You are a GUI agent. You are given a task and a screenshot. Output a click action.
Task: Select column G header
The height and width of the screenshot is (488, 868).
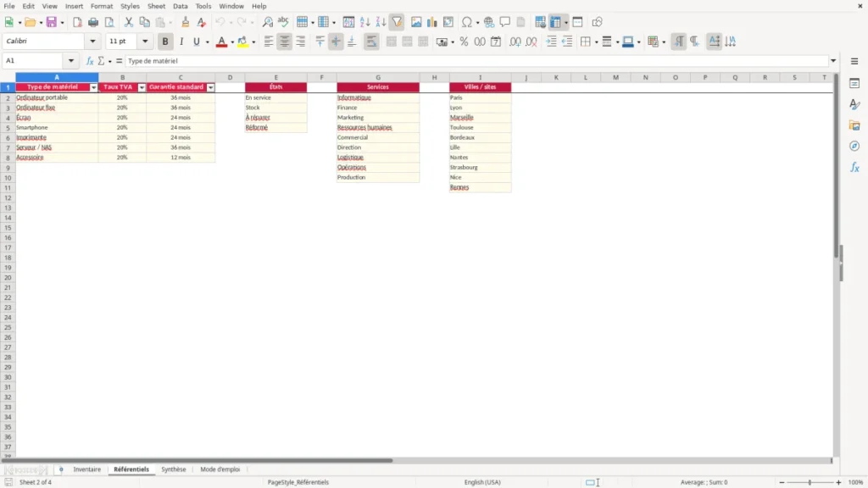[x=378, y=77]
